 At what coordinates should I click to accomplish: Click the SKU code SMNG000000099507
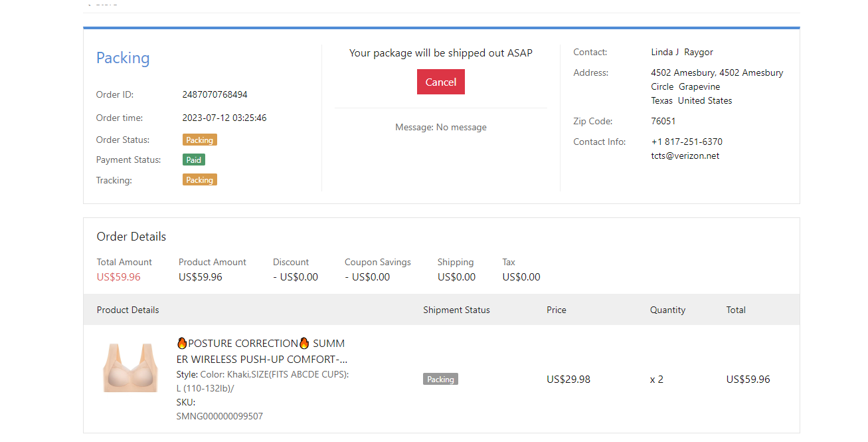pos(219,417)
